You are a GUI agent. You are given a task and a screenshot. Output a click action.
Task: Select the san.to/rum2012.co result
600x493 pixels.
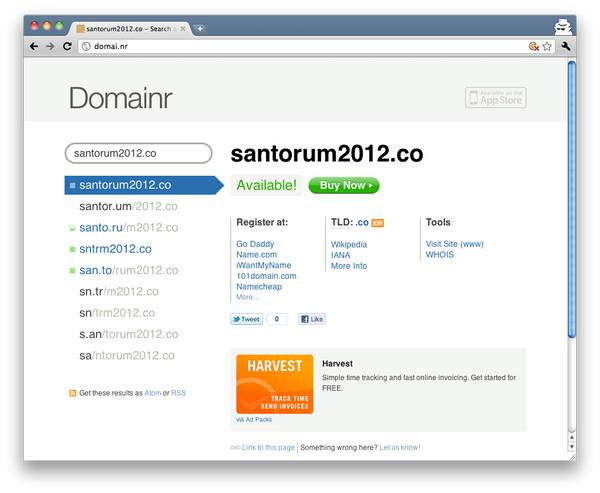(129, 270)
